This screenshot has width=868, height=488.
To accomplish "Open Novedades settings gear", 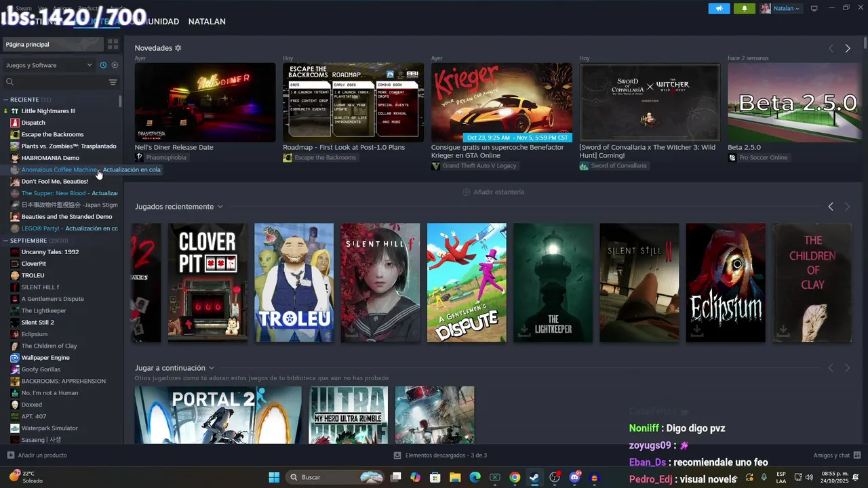I will pyautogui.click(x=178, y=48).
